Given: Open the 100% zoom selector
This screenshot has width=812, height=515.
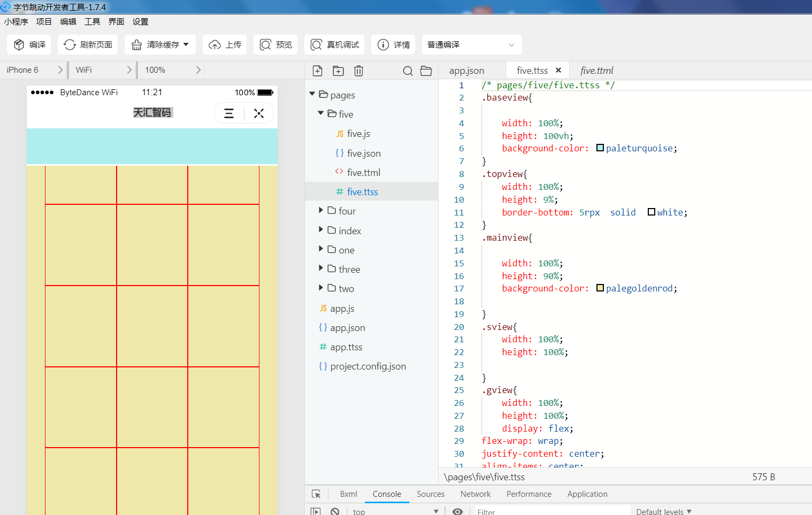Looking at the screenshot, I should click(x=172, y=70).
